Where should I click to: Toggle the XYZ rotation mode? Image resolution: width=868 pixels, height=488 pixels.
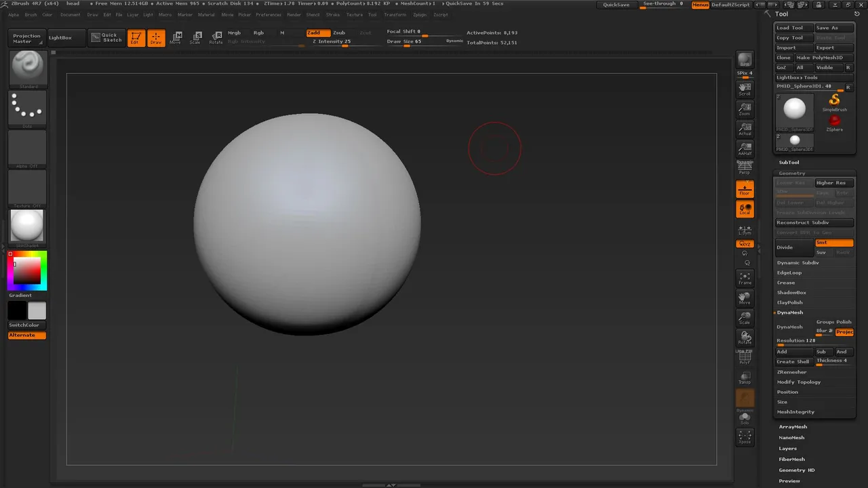[x=745, y=244]
